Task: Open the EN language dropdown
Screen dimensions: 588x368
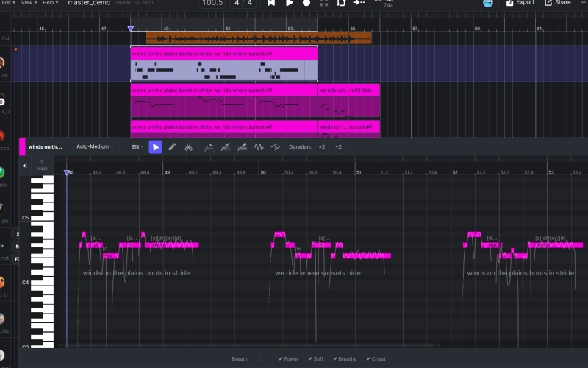Action: click(137, 146)
